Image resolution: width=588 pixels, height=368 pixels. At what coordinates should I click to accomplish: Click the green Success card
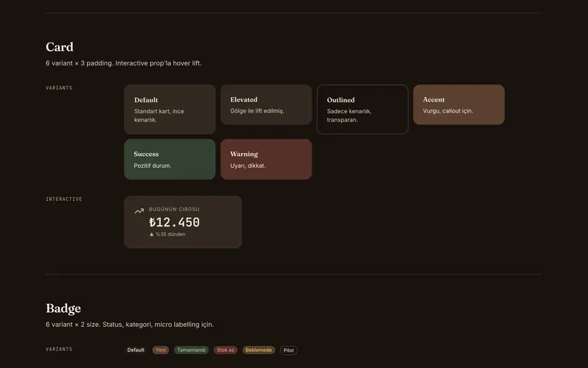point(170,159)
